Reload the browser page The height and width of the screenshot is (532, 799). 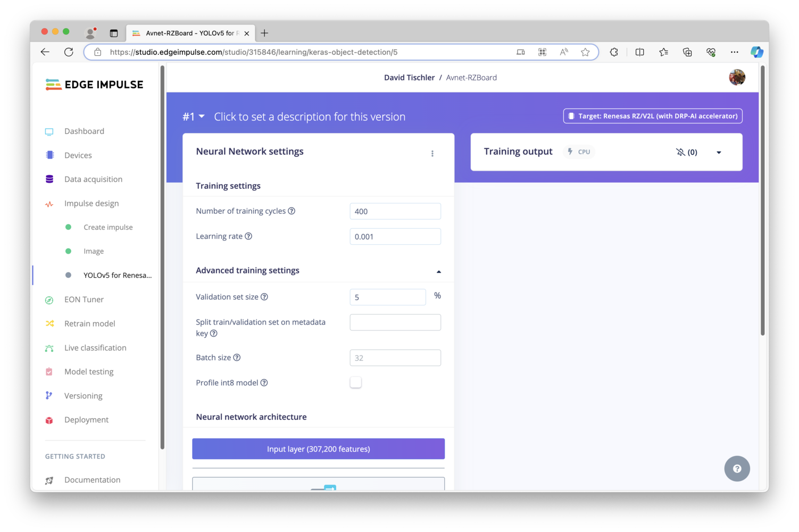(x=69, y=52)
